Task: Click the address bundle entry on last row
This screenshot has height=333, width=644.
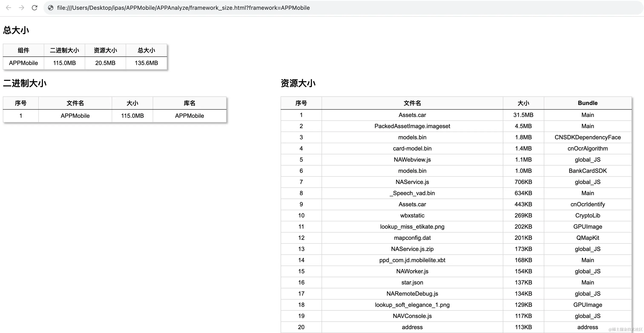Action: click(x=588, y=327)
